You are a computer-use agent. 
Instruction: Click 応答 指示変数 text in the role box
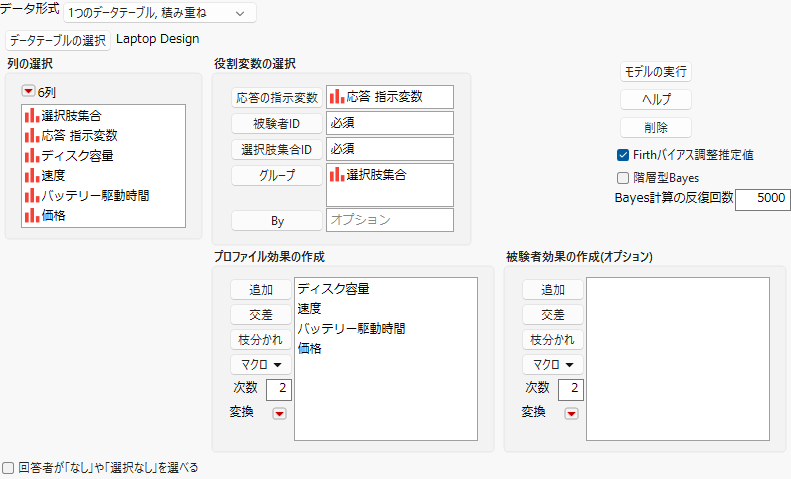[384, 96]
